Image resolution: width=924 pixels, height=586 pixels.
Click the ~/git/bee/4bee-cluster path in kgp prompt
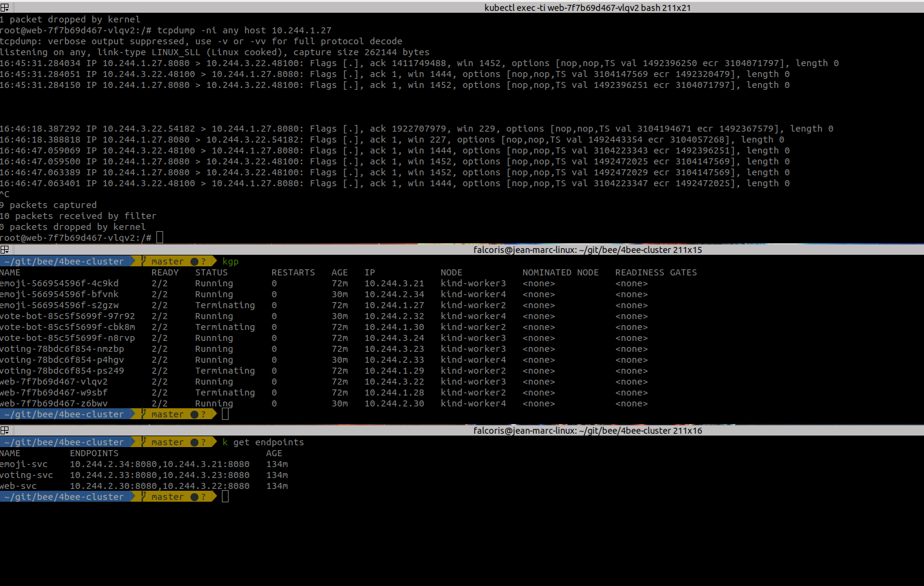pyautogui.click(x=64, y=261)
